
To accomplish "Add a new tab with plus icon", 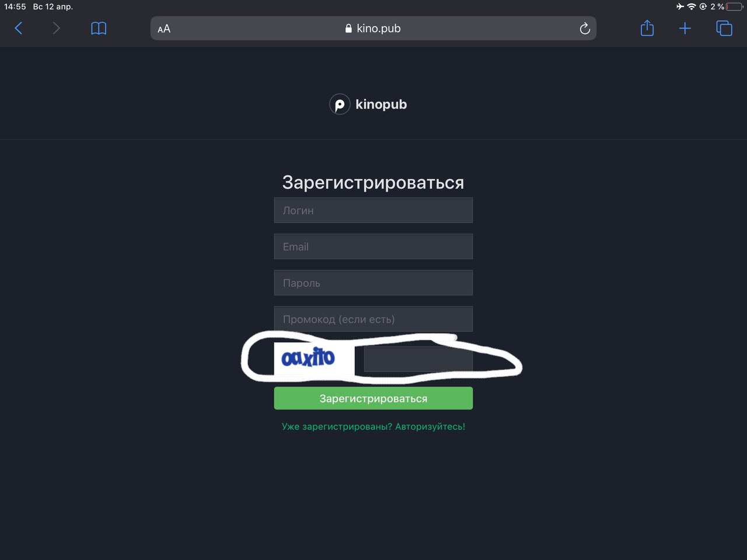I will tap(685, 28).
